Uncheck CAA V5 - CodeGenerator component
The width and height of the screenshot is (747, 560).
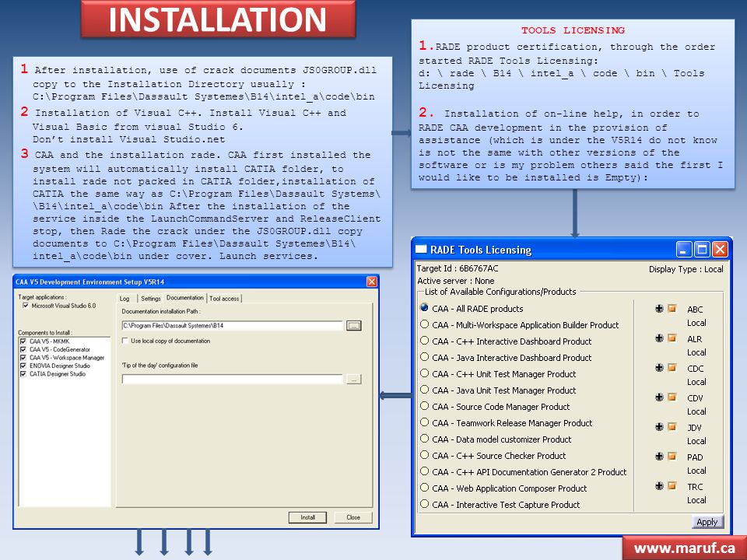pos(23,349)
